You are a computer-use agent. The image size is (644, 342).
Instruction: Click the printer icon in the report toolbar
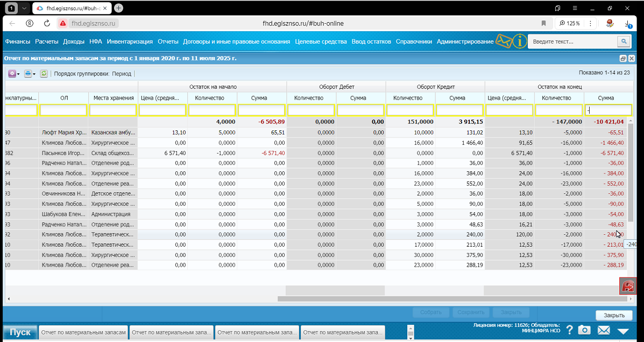tap(27, 74)
